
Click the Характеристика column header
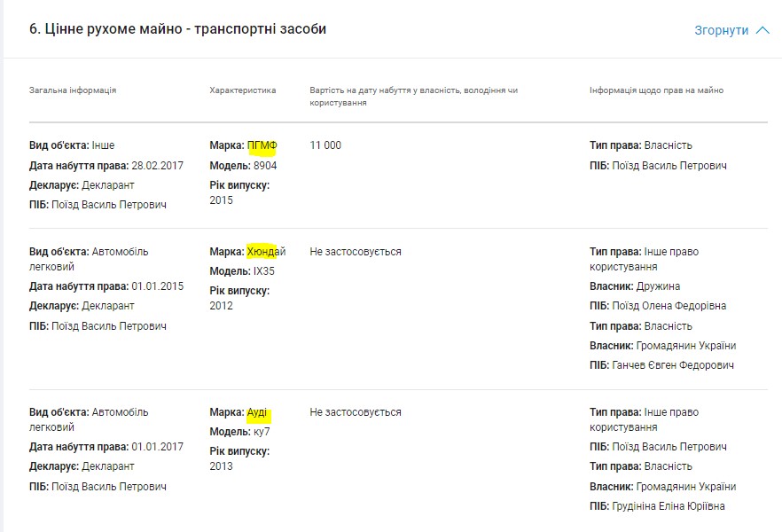[242, 90]
